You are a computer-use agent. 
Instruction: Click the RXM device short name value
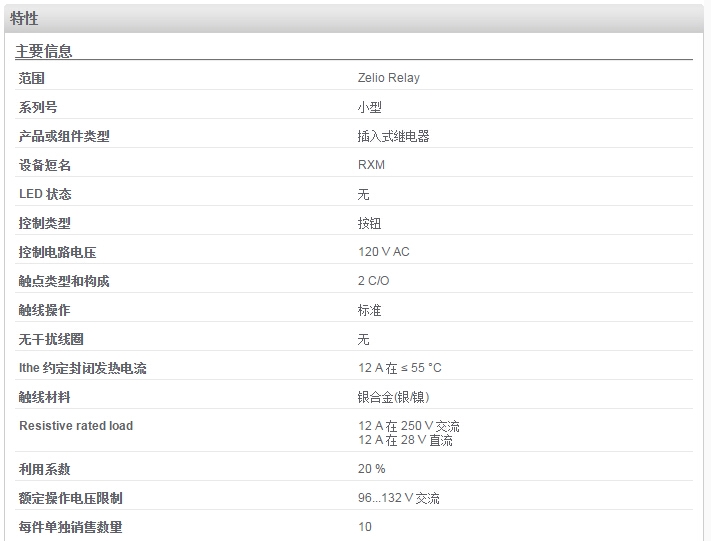point(371,165)
